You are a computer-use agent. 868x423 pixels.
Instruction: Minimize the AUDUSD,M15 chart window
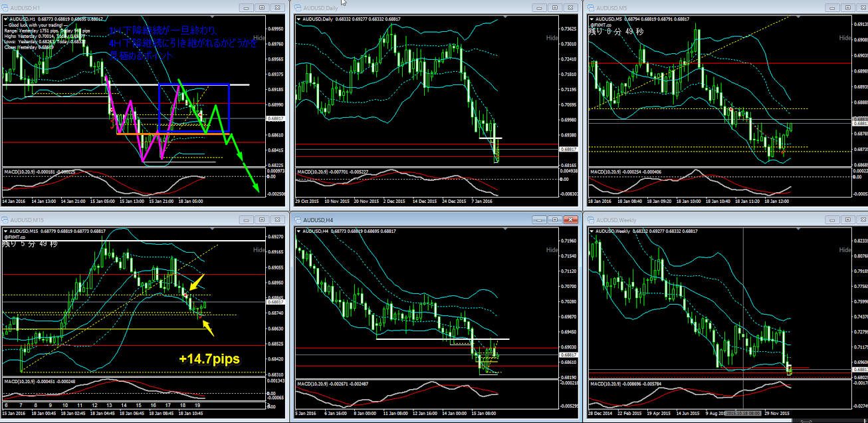tap(246, 219)
